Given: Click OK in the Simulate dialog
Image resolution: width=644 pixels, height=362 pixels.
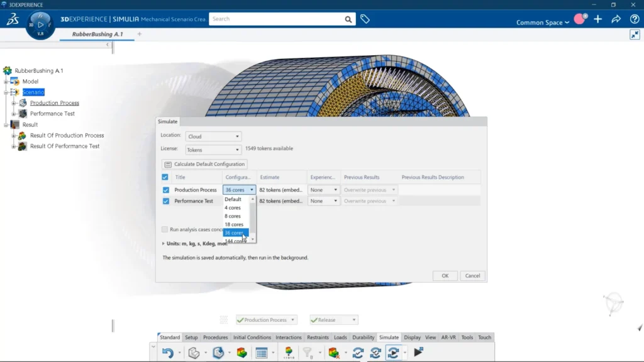Looking at the screenshot, I should pos(445,276).
